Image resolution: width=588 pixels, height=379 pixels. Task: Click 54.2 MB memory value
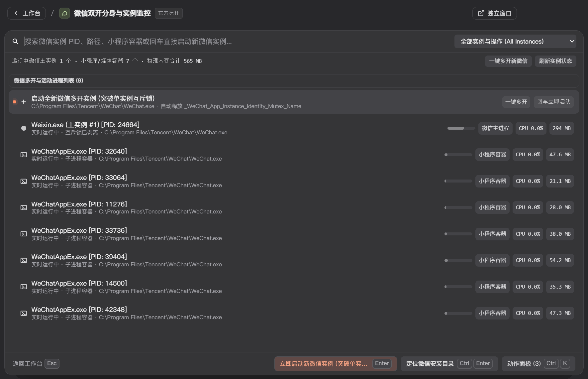pyautogui.click(x=560, y=260)
